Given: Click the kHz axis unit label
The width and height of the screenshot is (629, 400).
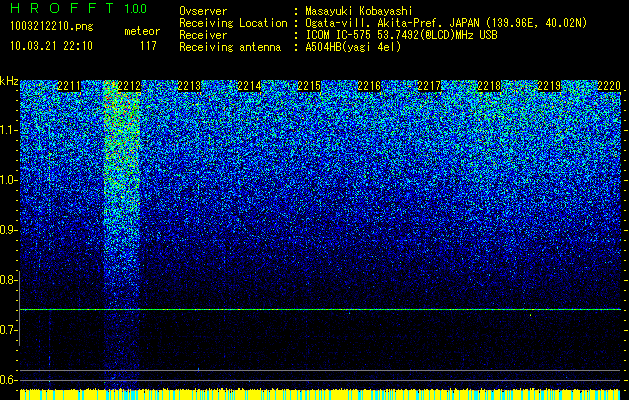Looking at the screenshot, I should click(x=9, y=81).
